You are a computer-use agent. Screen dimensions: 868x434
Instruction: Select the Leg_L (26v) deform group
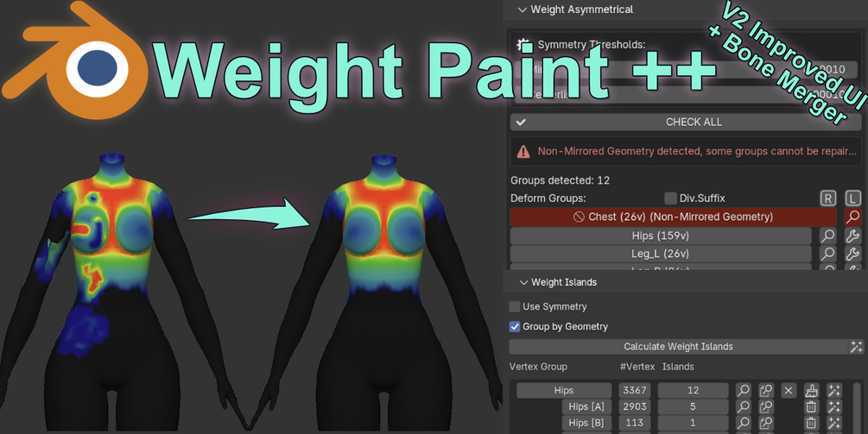click(x=661, y=254)
